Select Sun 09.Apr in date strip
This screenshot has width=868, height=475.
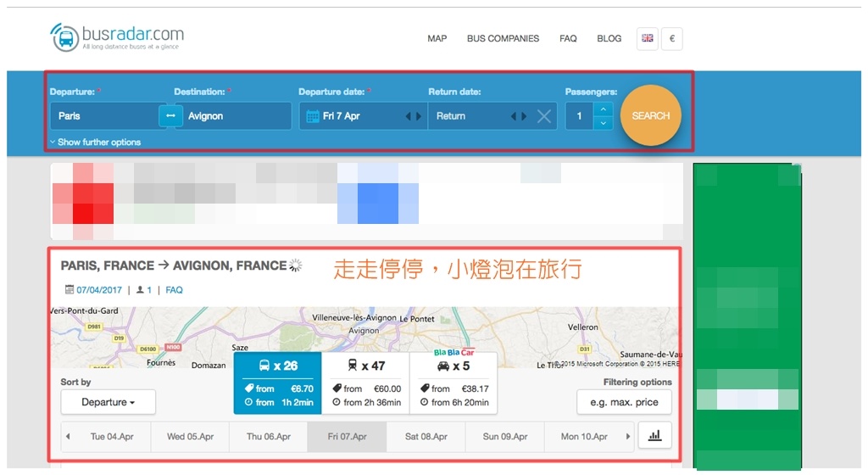[505, 436]
